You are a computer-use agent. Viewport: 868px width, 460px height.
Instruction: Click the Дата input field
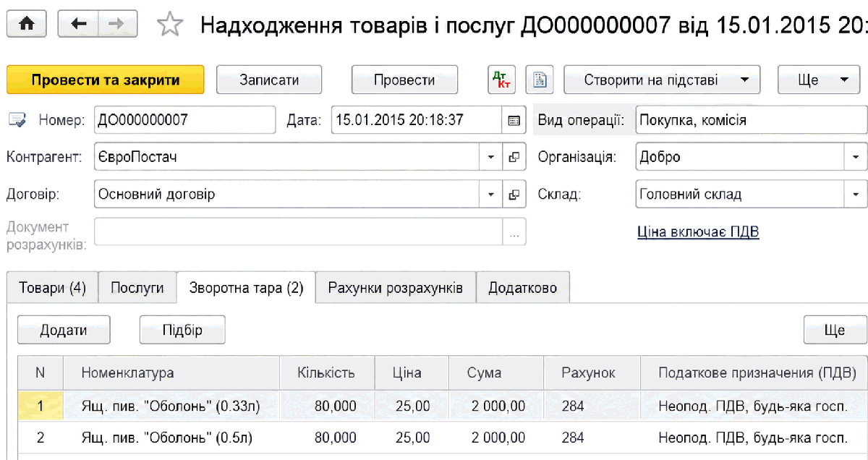click(417, 120)
